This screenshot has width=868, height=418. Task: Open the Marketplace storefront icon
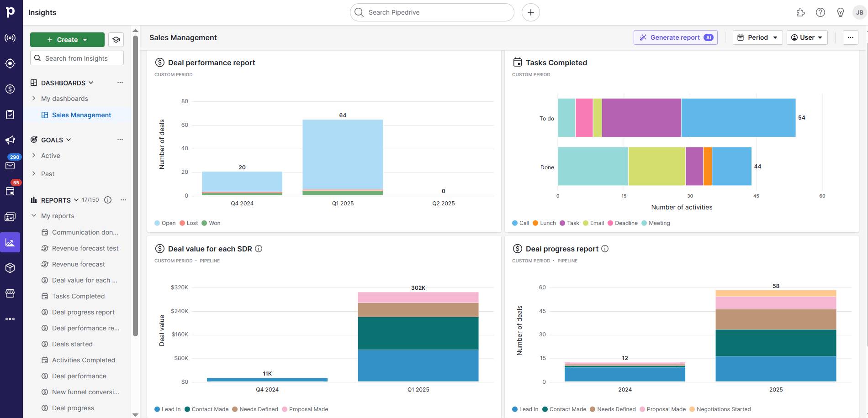point(10,293)
